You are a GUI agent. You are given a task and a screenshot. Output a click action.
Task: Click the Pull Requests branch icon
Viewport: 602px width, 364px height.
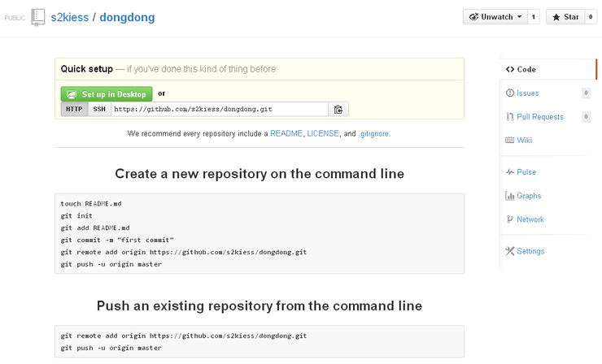pos(510,117)
